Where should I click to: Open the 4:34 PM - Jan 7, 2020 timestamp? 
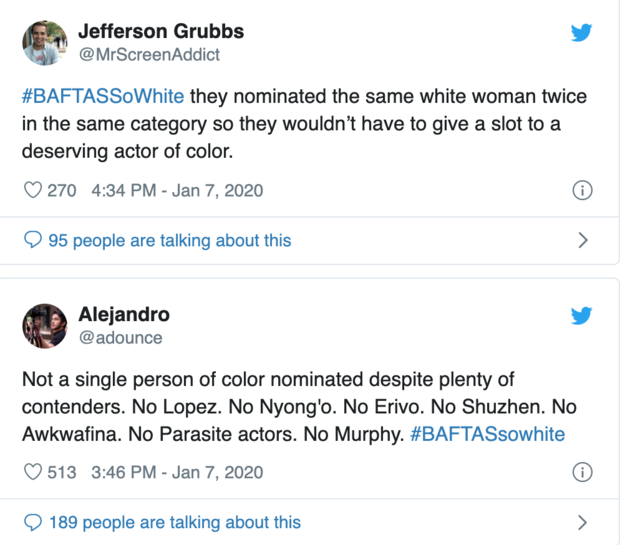pyautogui.click(x=177, y=190)
